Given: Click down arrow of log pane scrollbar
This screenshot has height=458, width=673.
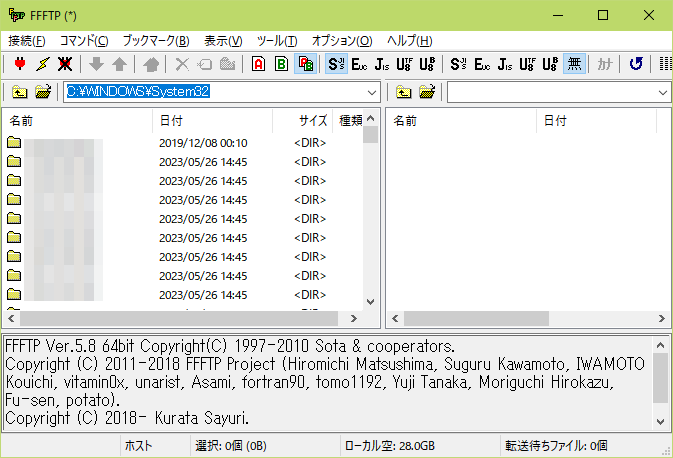Looking at the screenshot, I should coord(661,422).
